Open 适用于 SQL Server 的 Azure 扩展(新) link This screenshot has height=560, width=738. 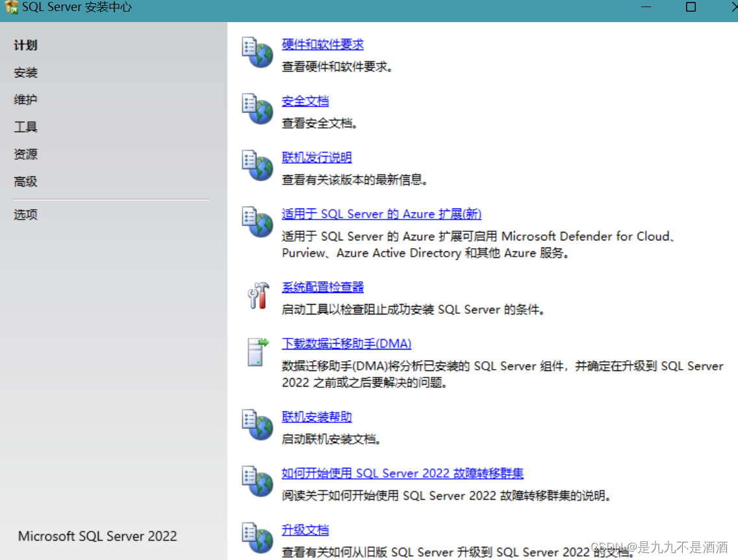click(x=382, y=214)
